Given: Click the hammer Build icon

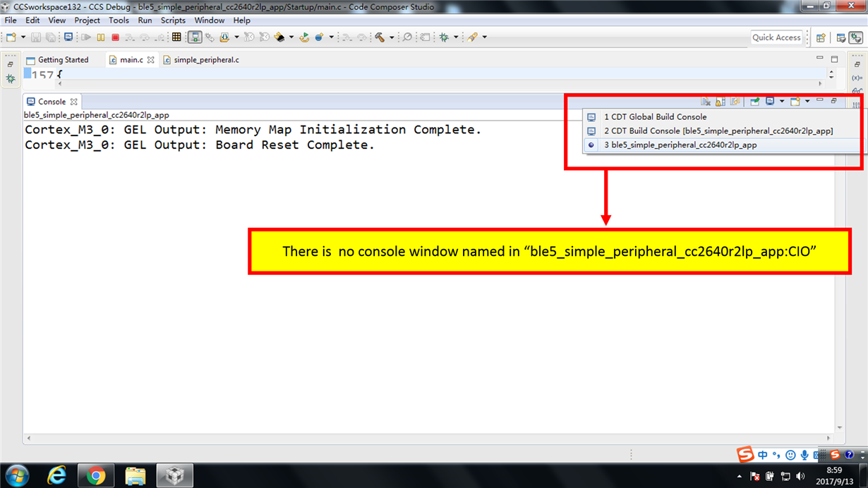Looking at the screenshot, I should [380, 37].
